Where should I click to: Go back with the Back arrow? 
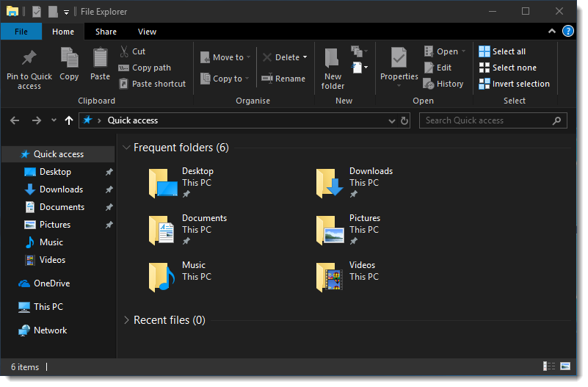coord(15,120)
